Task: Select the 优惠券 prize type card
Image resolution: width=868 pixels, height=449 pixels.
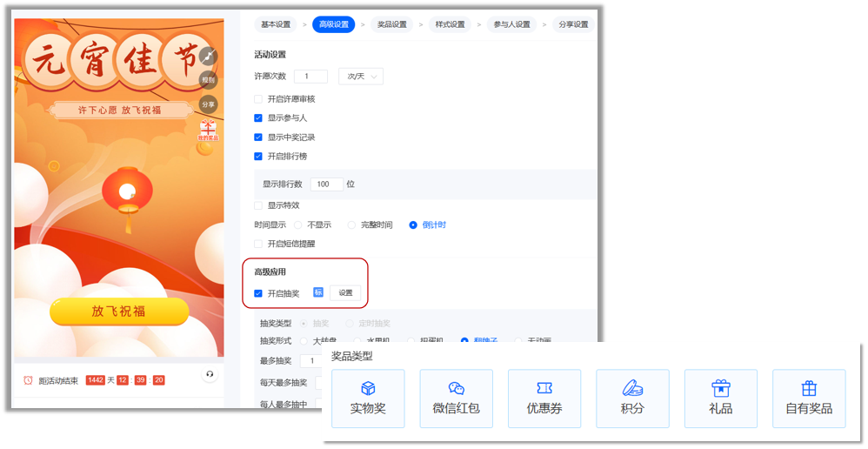Action: [x=544, y=399]
